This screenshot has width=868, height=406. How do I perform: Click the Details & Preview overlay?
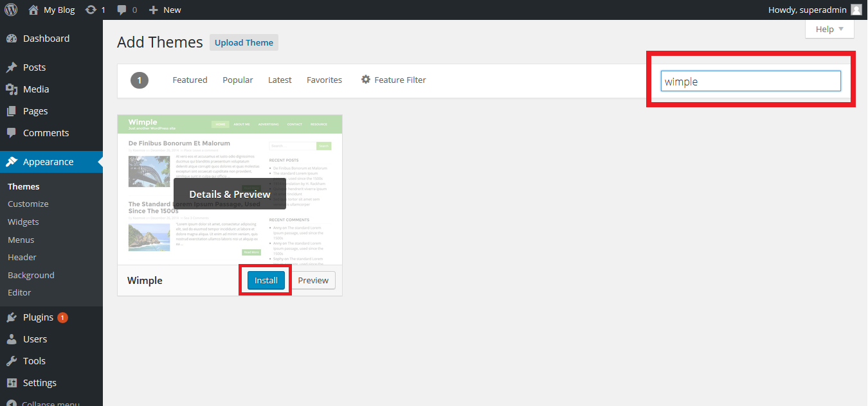click(230, 194)
